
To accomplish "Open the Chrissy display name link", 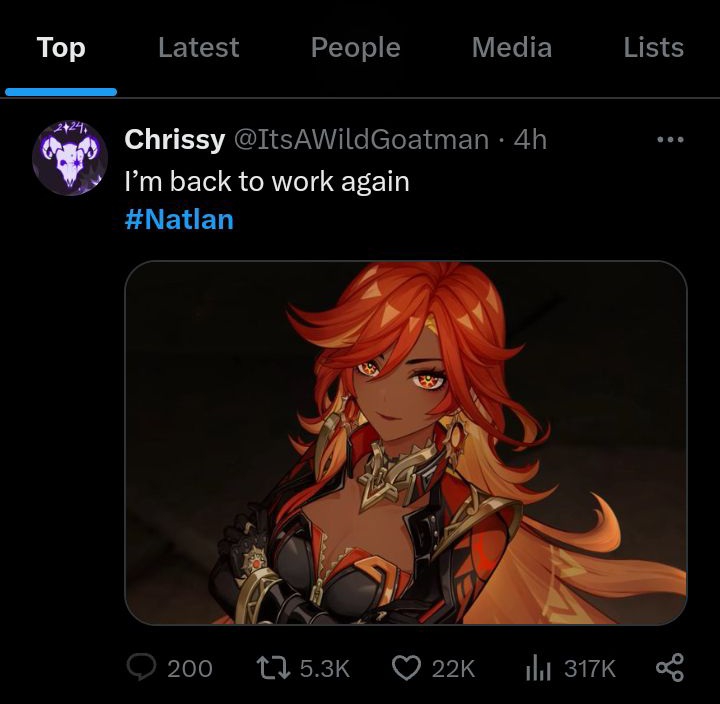I will click(x=174, y=140).
